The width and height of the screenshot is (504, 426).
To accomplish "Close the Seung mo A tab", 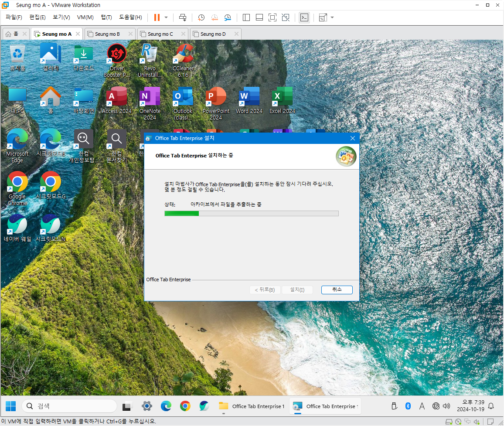I will coord(78,34).
